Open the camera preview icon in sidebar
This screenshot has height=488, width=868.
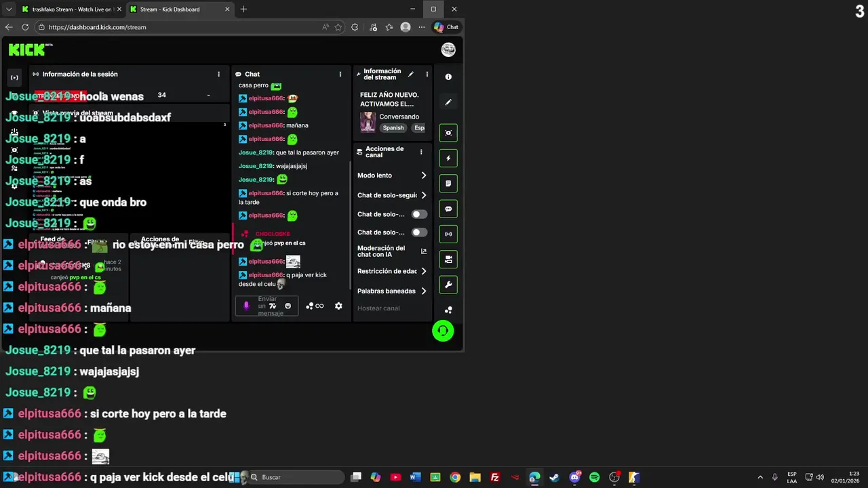[448, 259]
